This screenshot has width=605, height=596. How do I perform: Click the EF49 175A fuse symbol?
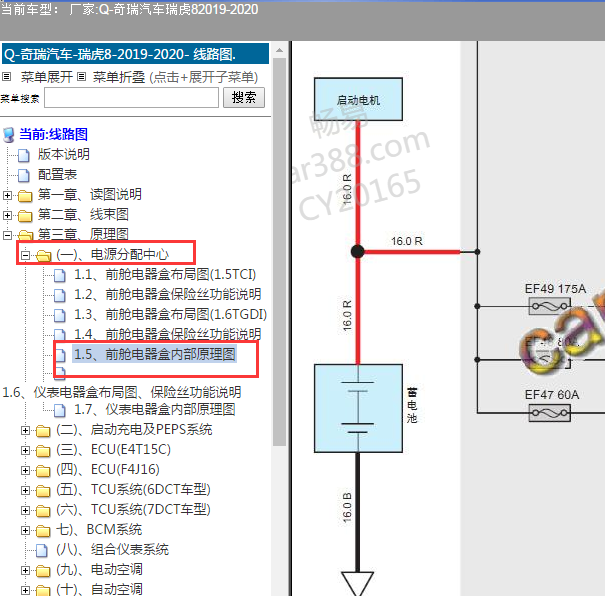tap(549, 306)
